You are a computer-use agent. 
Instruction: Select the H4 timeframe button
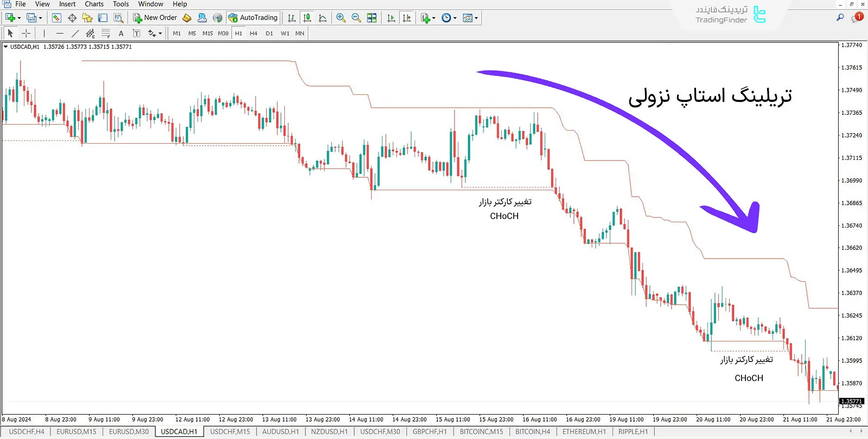253,34
